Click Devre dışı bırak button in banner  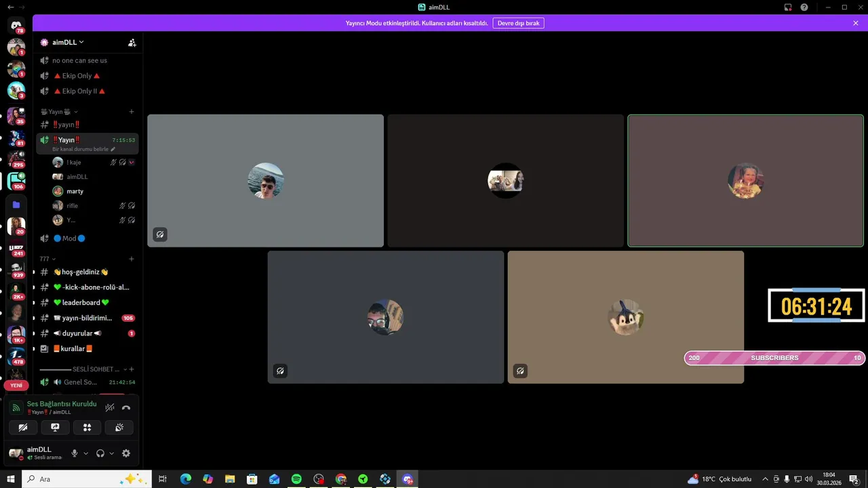click(x=518, y=23)
